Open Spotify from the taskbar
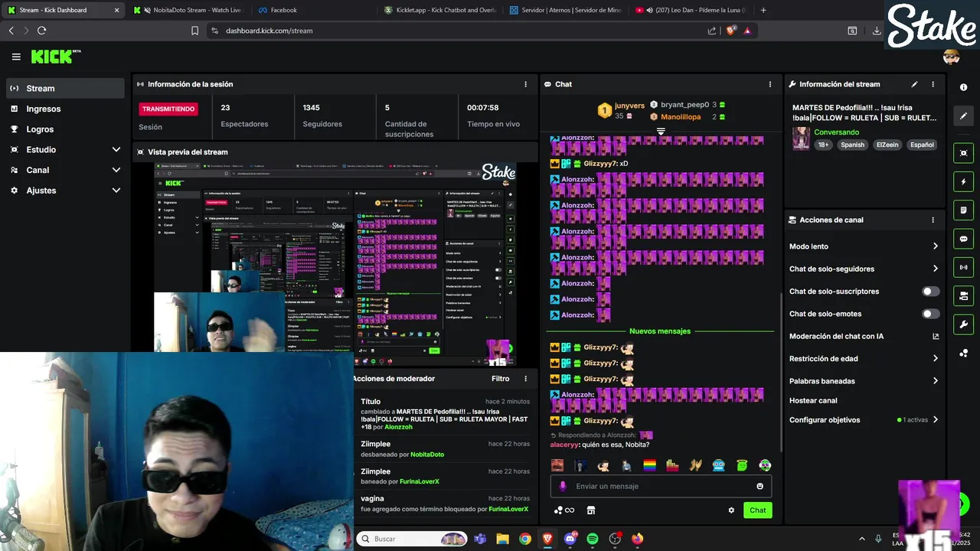The height and width of the screenshot is (551, 980). pyautogui.click(x=593, y=539)
